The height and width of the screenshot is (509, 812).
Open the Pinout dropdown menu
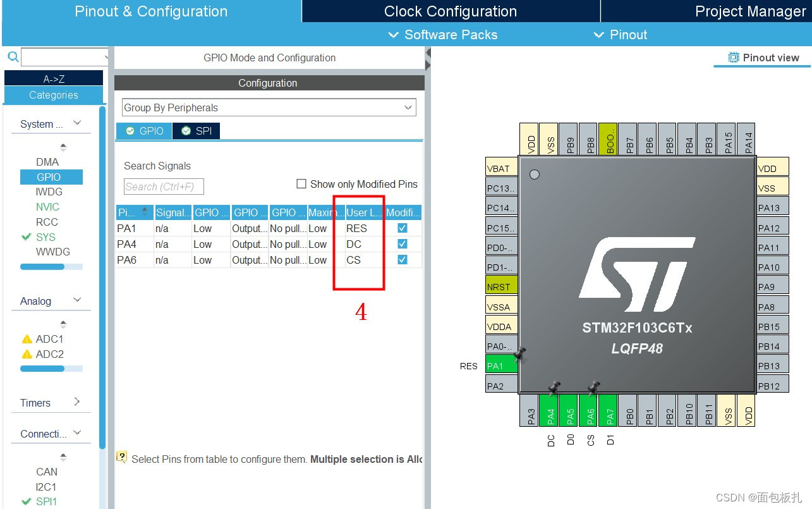click(x=621, y=35)
